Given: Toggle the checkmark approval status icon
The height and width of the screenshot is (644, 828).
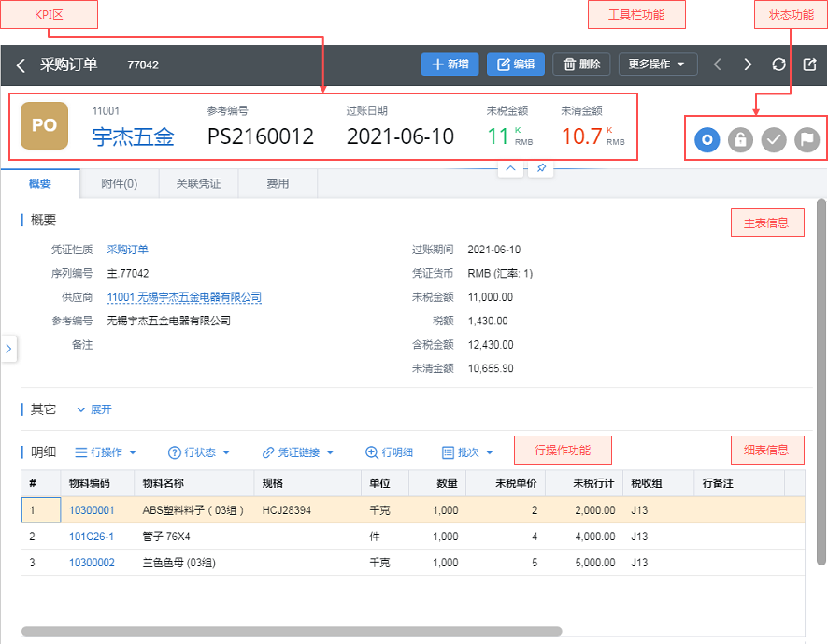Looking at the screenshot, I should pos(773,139).
